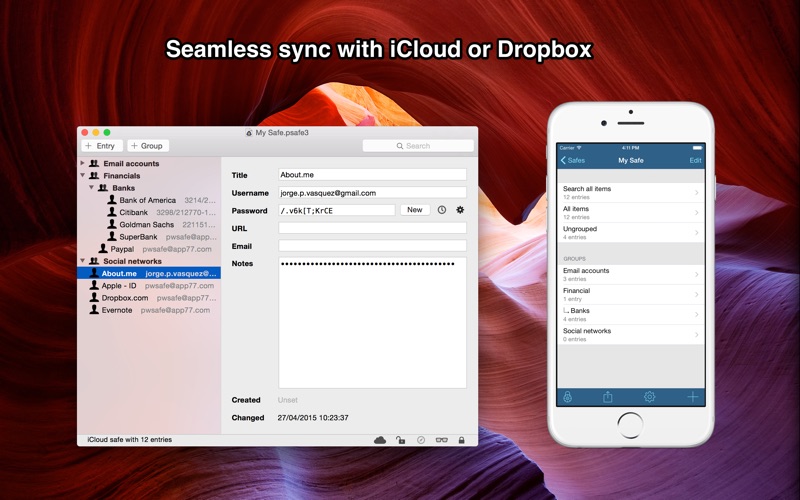This screenshot has width=800, height=500.
Task: Add a new Group
Action: [148, 146]
